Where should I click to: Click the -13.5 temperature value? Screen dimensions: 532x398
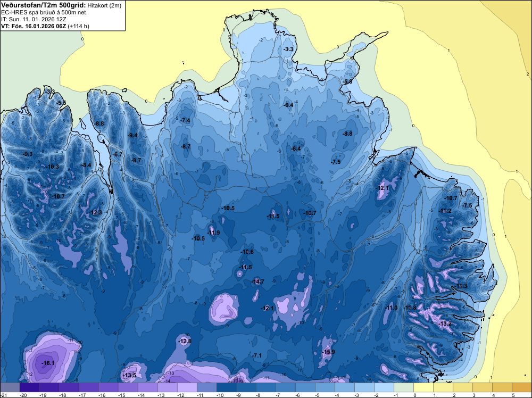[x=129, y=375]
